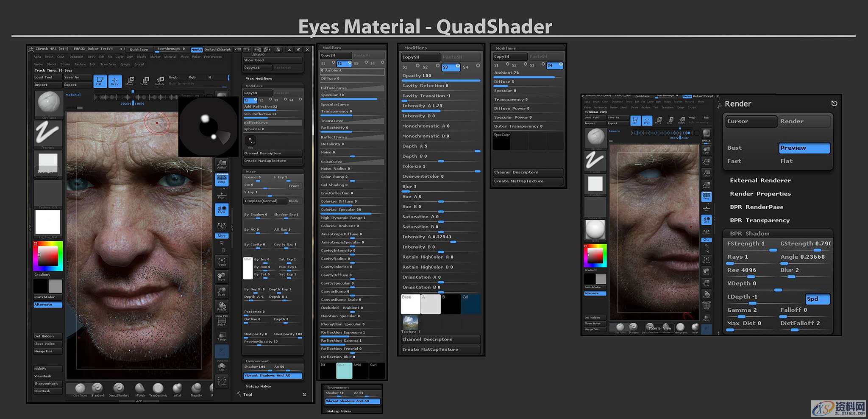Select the Dam_Standard brush in the bottom shelf
Image resolution: width=868 pixels, height=419 pixels.
click(119, 388)
